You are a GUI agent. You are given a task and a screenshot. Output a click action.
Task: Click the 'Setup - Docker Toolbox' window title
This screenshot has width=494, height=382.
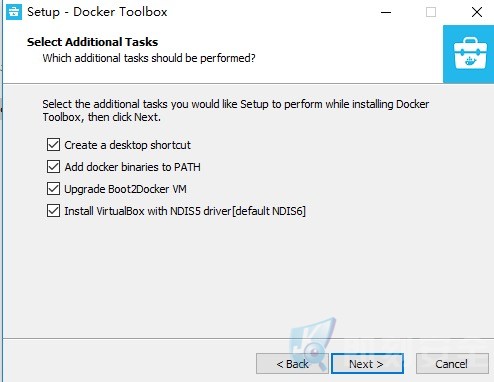pyautogui.click(x=97, y=12)
